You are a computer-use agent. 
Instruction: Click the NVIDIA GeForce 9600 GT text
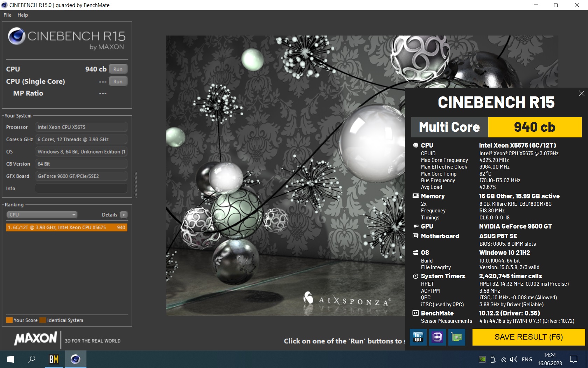(x=515, y=226)
